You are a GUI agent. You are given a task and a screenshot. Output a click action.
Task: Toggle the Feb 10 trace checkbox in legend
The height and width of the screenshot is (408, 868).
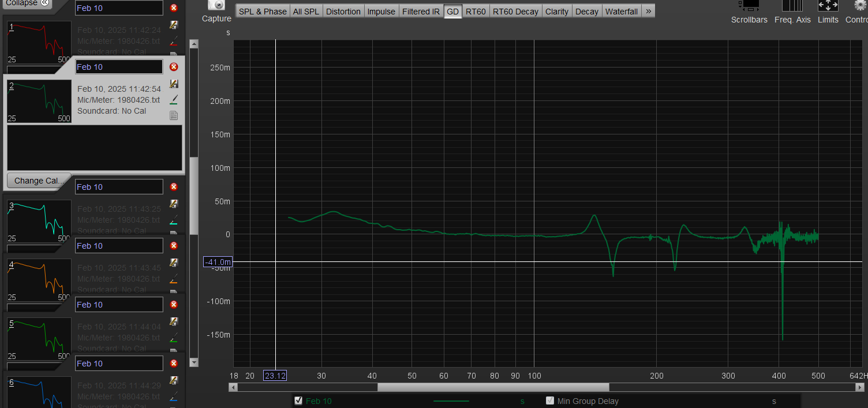pyautogui.click(x=298, y=400)
